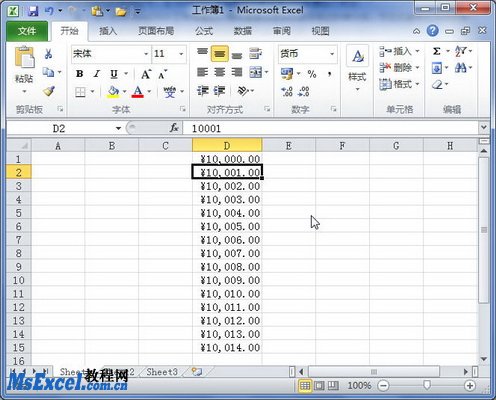This screenshot has width=496, height=400.
Task: Toggle Italic formatting
Action: [x=97, y=74]
